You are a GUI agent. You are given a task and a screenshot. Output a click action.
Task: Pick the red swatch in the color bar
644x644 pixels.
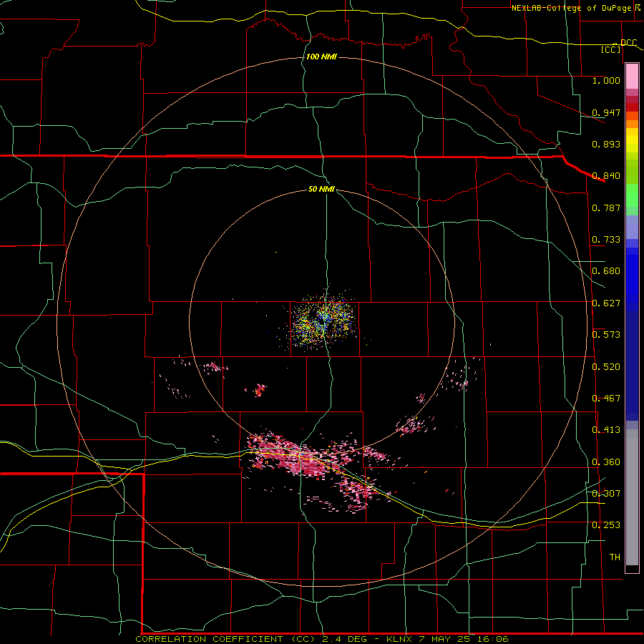pyautogui.click(x=632, y=107)
